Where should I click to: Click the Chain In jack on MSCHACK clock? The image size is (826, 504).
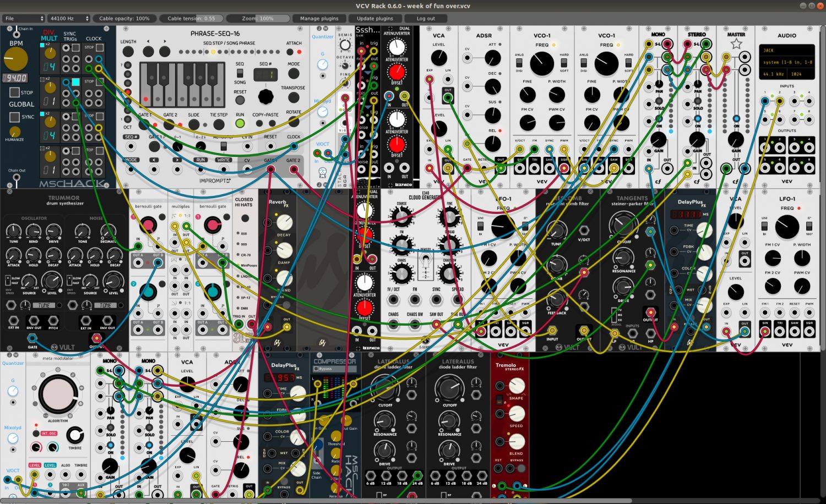pyautogui.click(x=15, y=35)
